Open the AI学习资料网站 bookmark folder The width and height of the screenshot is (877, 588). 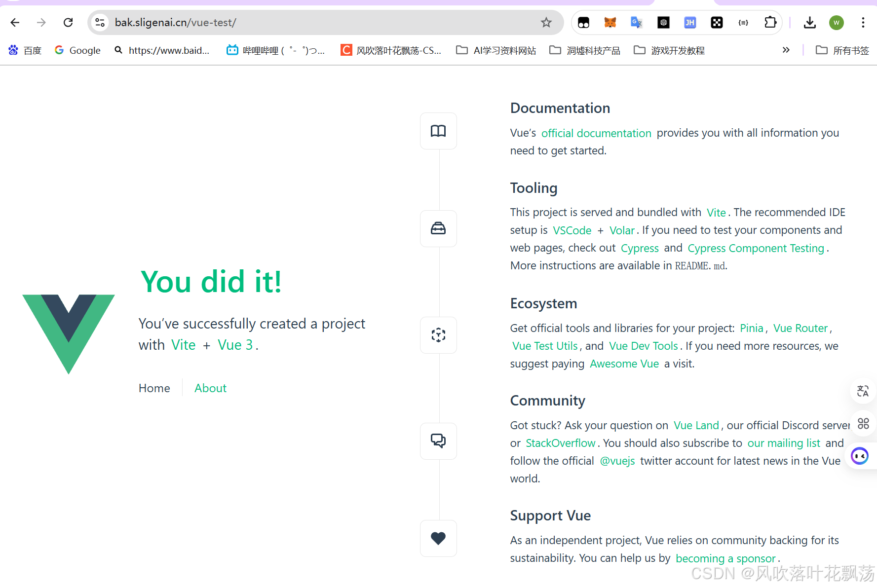(x=496, y=50)
